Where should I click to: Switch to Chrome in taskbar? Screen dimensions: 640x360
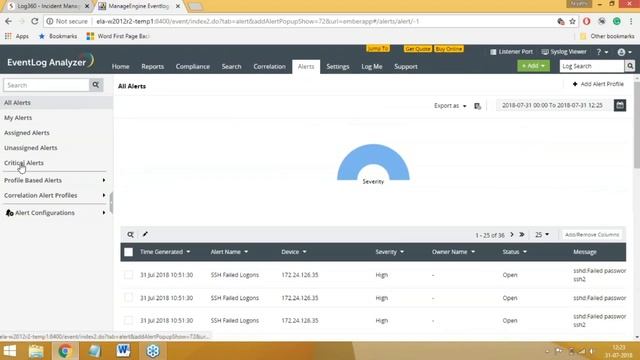(64, 351)
